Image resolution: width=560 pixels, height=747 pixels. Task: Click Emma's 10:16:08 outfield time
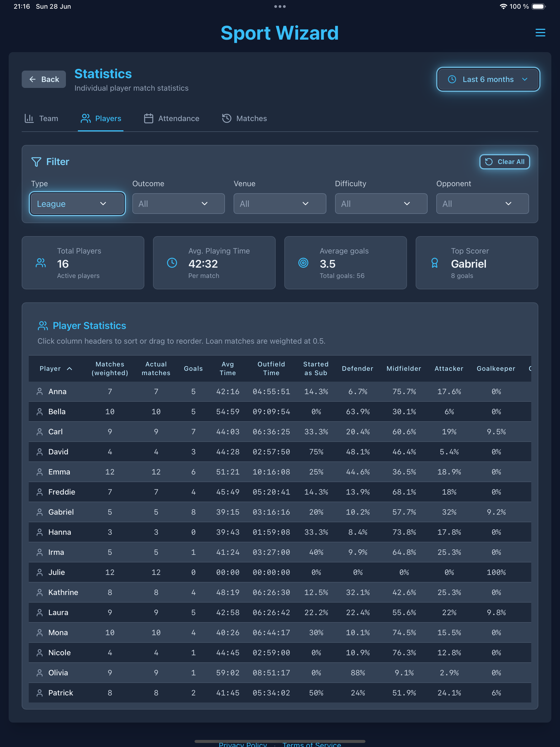[271, 472]
